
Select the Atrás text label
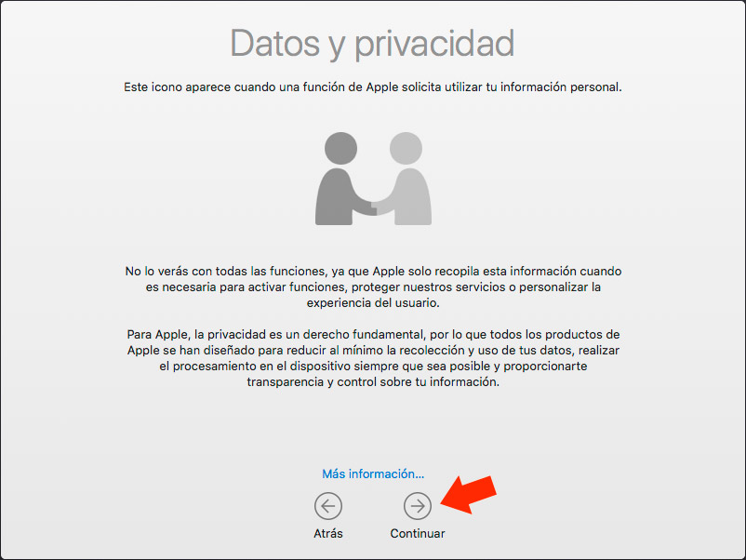[x=328, y=533]
